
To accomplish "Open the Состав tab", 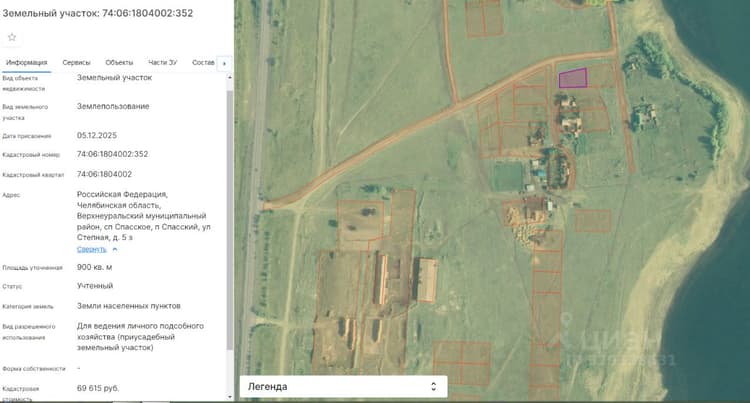I will [203, 62].
